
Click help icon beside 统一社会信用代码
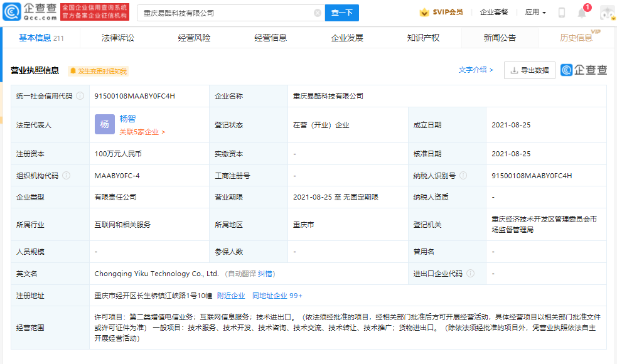[80, 95]
